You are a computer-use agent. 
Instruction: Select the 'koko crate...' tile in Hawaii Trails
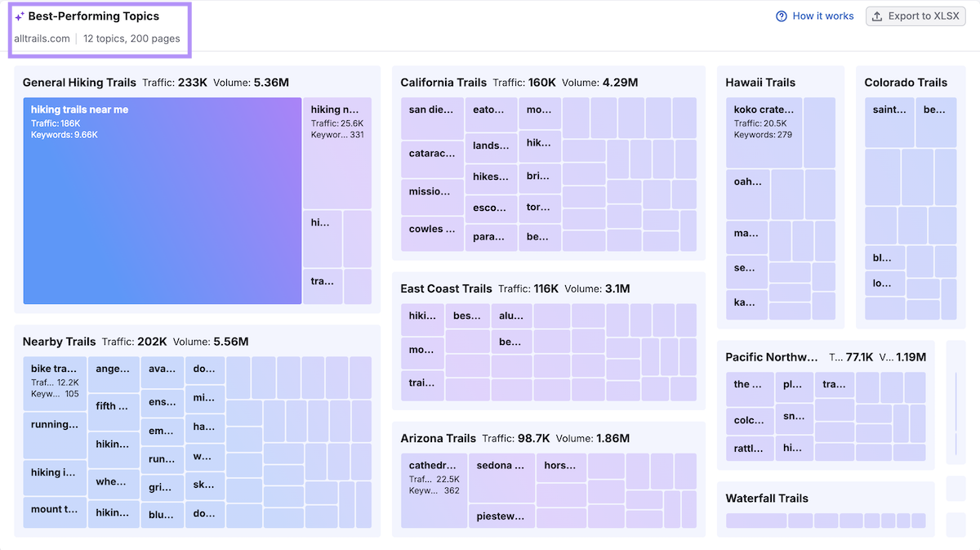point(764,133)
